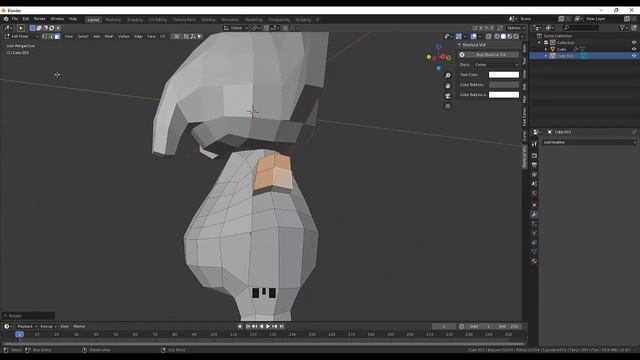640x360 pixels.
Task: Hide the Cube object with eye icon
Action: click(634, 49)
